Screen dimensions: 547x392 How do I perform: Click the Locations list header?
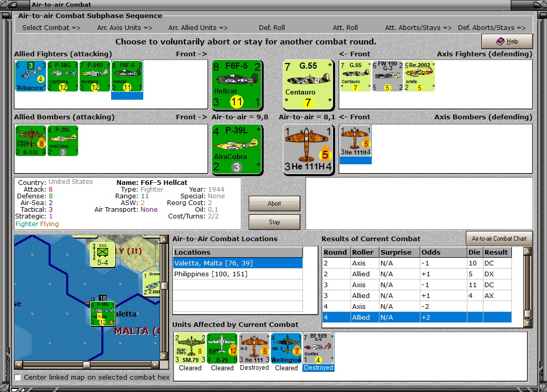pyautogui.click(x=238, y=252)
